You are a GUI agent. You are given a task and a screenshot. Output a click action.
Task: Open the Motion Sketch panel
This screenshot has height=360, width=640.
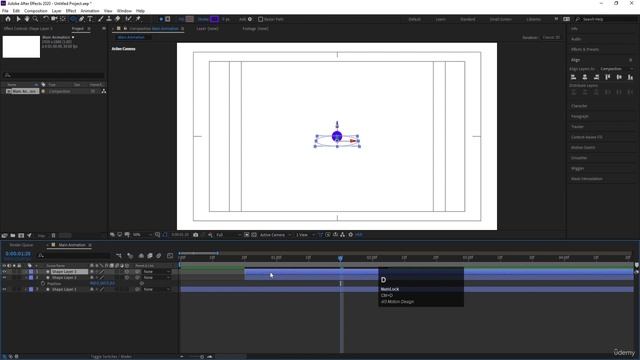pyautogui.click(x=583, y=147)
